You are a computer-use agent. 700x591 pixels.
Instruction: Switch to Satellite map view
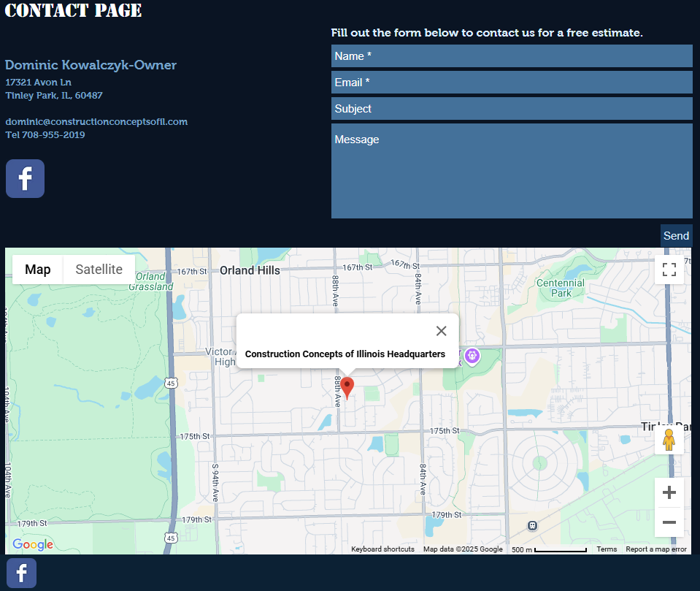tap(99, 270)
